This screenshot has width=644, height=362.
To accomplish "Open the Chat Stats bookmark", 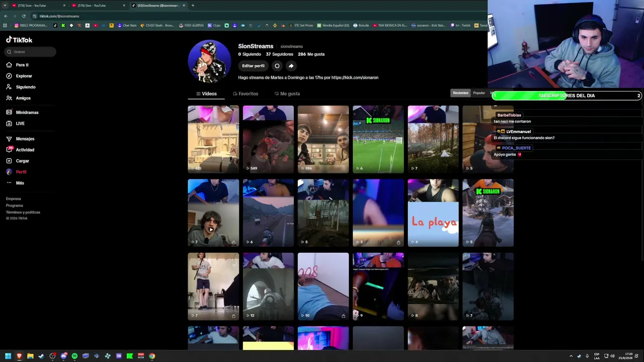I will tap(128, 26).
